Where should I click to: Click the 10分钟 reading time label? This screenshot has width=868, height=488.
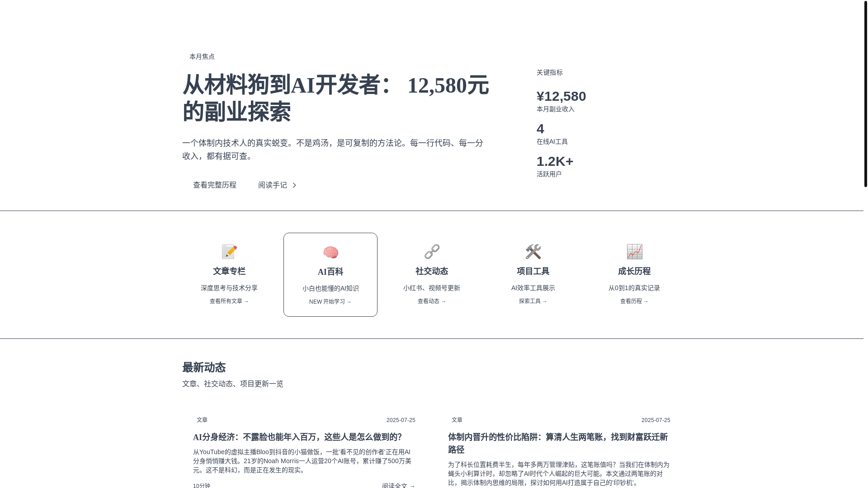[x=202, y=485]
